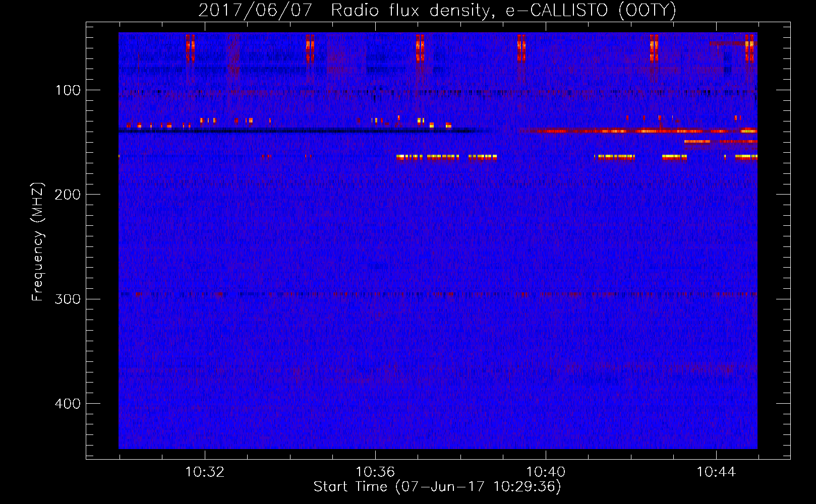
Task: Click the '10:32' time tick label
Action: (x=205, y=472)
